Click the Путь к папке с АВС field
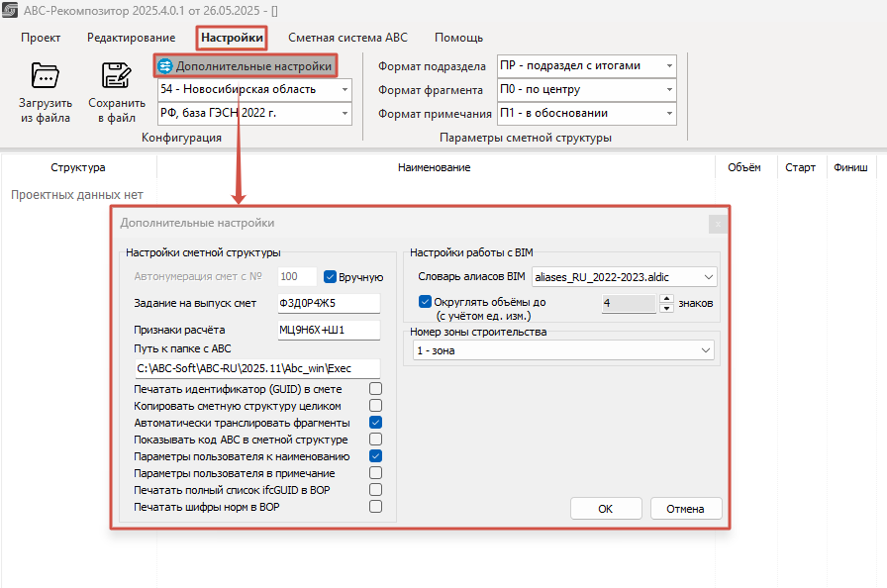 tap(257, 368)
